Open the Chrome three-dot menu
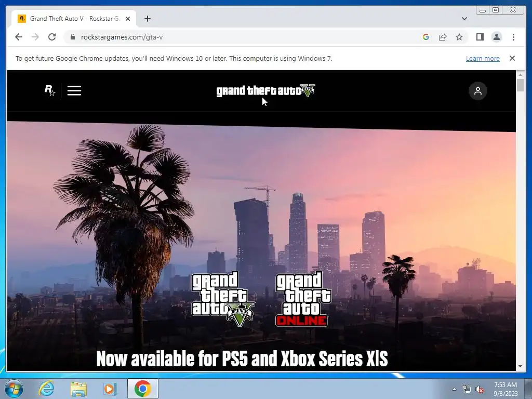This screenshot has height=399, width=532. [513, 37]
